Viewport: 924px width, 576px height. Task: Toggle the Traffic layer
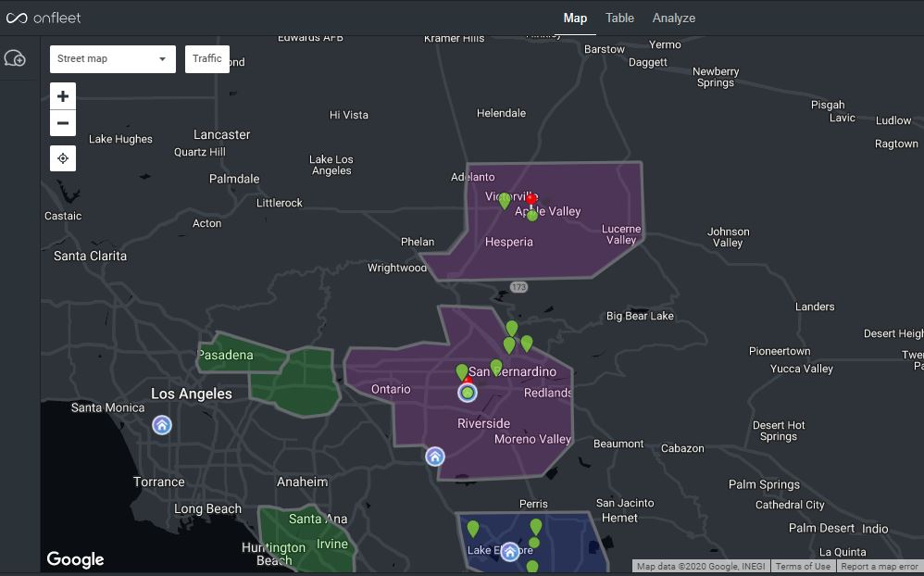point(206,58)
